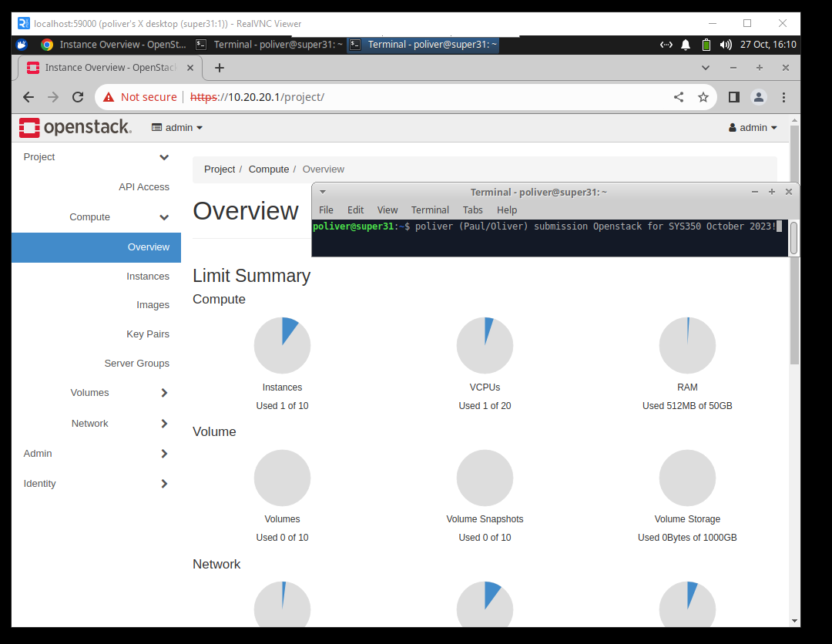Image resolution: width=832 pixels, height=644 pixels.
Task: Open the terminal Tabs menu
Action: (472, 210)
